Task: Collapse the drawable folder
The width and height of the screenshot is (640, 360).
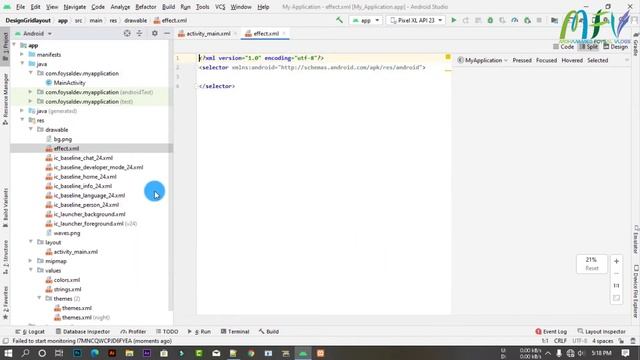Action: point(31,129)
